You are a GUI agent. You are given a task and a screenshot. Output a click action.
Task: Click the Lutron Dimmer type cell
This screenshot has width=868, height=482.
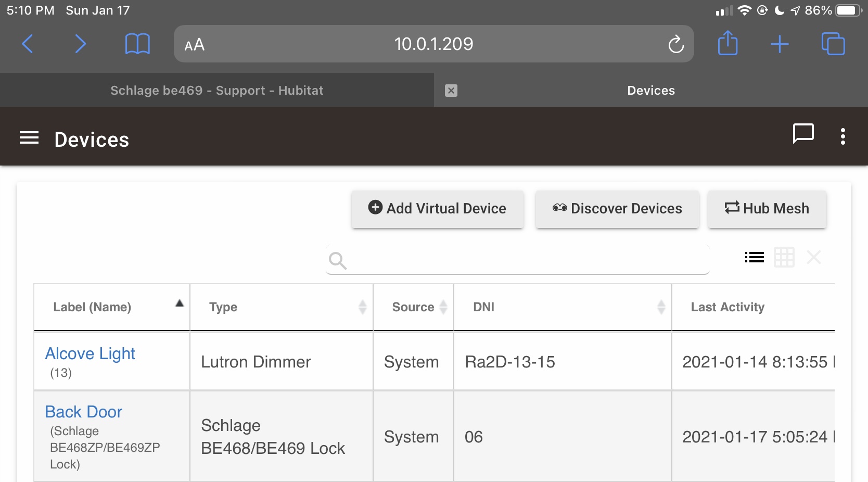click(x=282, y=362)
